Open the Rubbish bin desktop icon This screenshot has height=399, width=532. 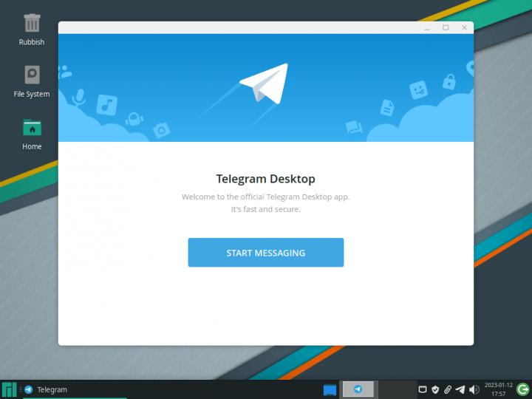(x=32, y=30)
